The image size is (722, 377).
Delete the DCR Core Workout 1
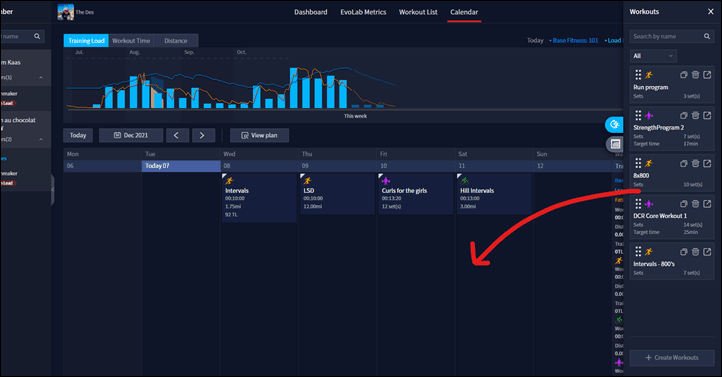tap(695, 203)
